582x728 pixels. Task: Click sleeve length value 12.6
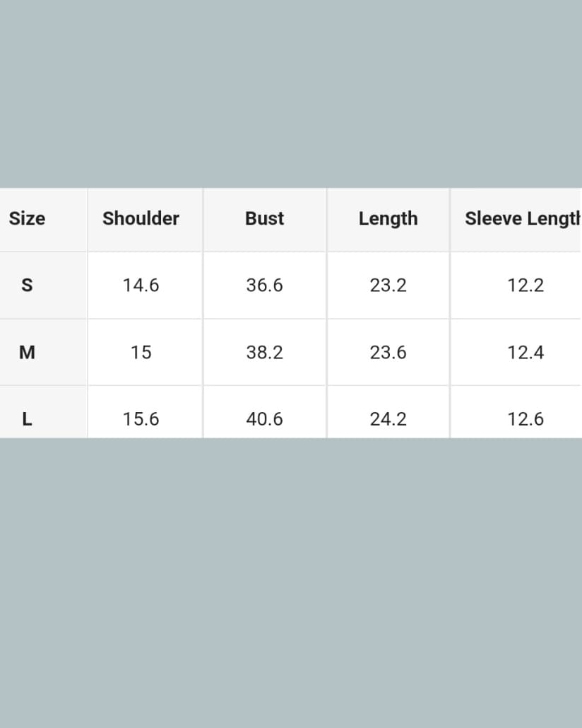pyautogui.click(x=525, y=418)
